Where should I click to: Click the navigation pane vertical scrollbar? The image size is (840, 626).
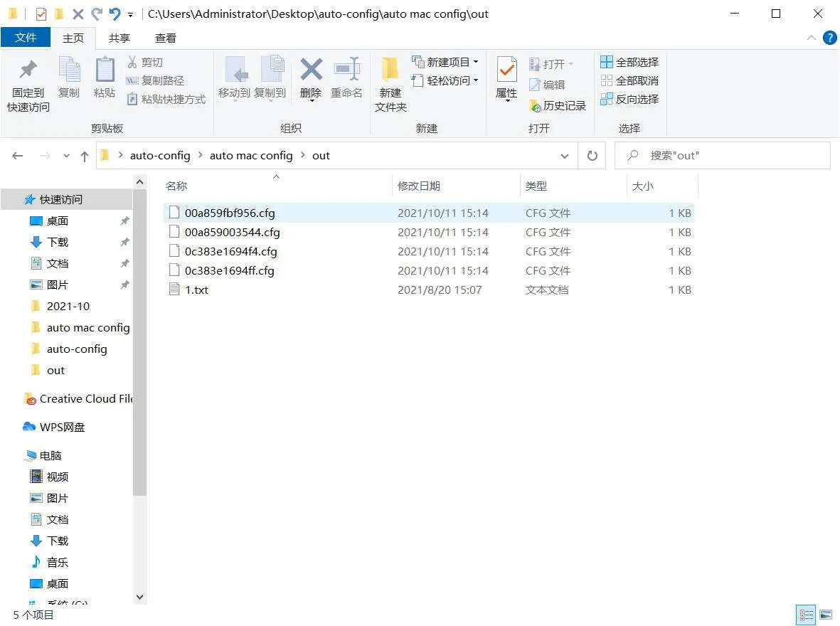pos(139,341)
